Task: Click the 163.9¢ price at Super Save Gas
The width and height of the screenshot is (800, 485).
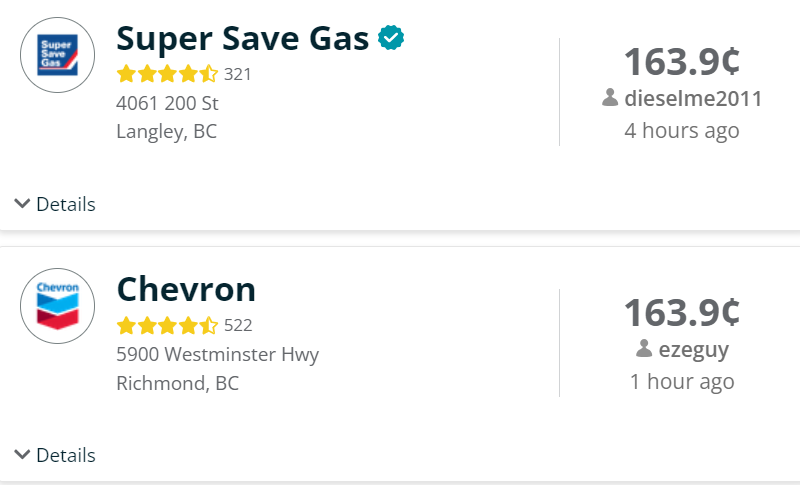Action: [682, 62]
